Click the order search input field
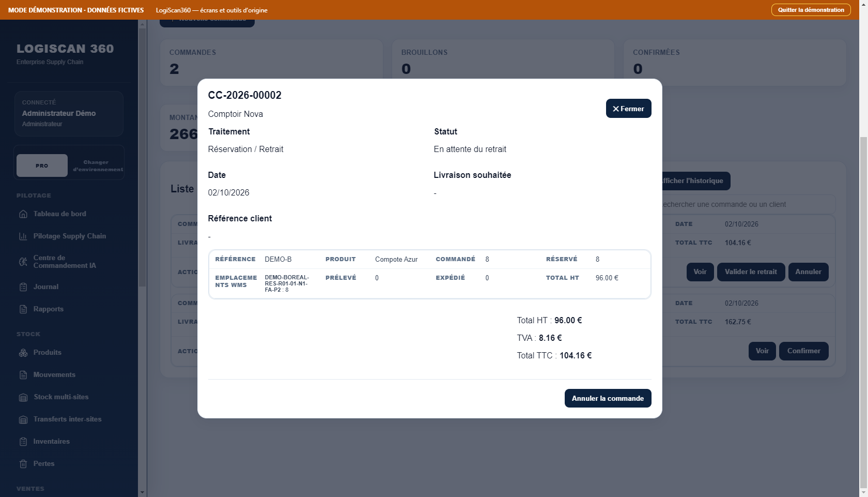This screenshot has width=868, height=497. tap(748, 204)
